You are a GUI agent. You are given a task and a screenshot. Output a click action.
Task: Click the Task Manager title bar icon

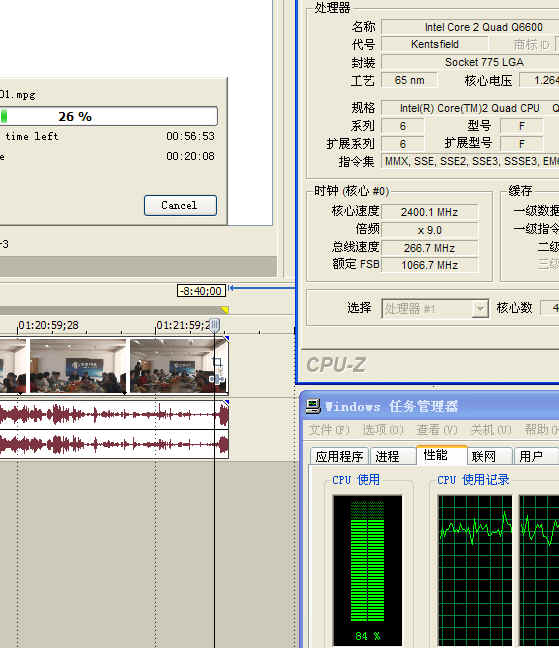coord(313,405)
